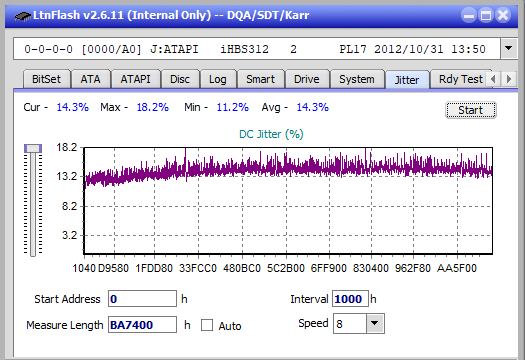525x360 pixels.
Task: Open the ATAPI tab
Action: 136,79
